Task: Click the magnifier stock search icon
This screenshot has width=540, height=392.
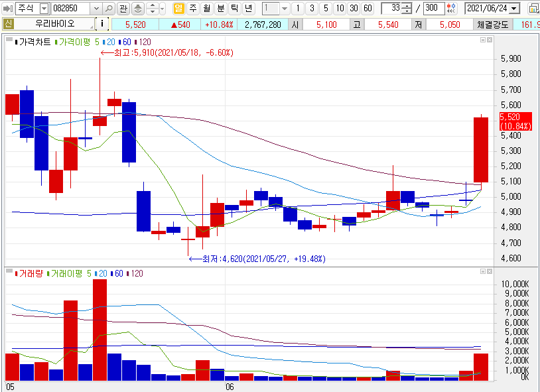Action: [109, 8]
